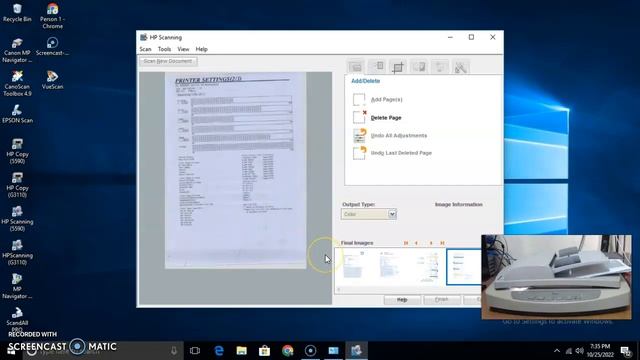The width and height of the screenshot is (640, 360).
Task: Open the notification center icon
Action: [x=625, y=351]
